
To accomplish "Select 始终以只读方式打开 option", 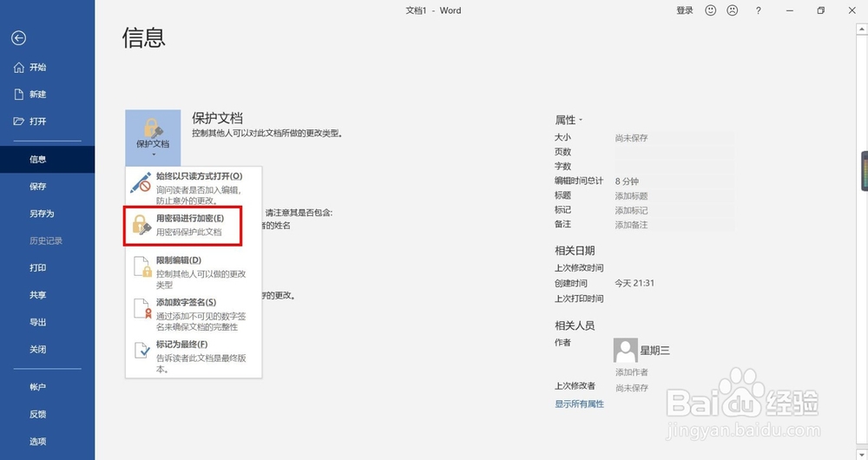I will click(x=194, y=187).
